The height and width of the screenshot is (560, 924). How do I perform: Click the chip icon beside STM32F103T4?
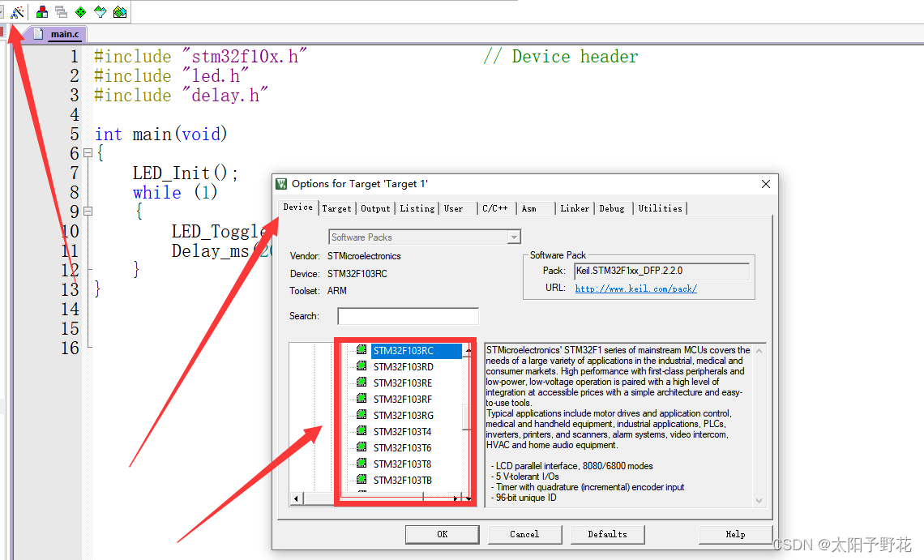tap(361, 431)
